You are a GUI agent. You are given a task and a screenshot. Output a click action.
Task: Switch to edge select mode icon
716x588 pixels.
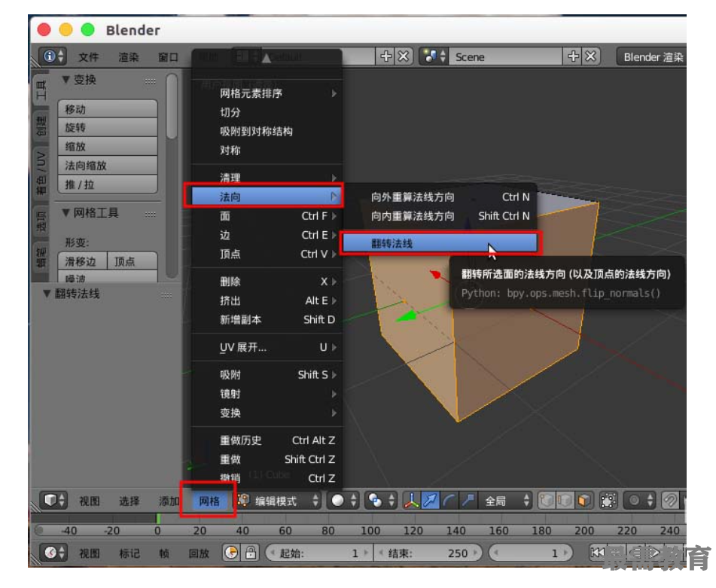(565, 501)
